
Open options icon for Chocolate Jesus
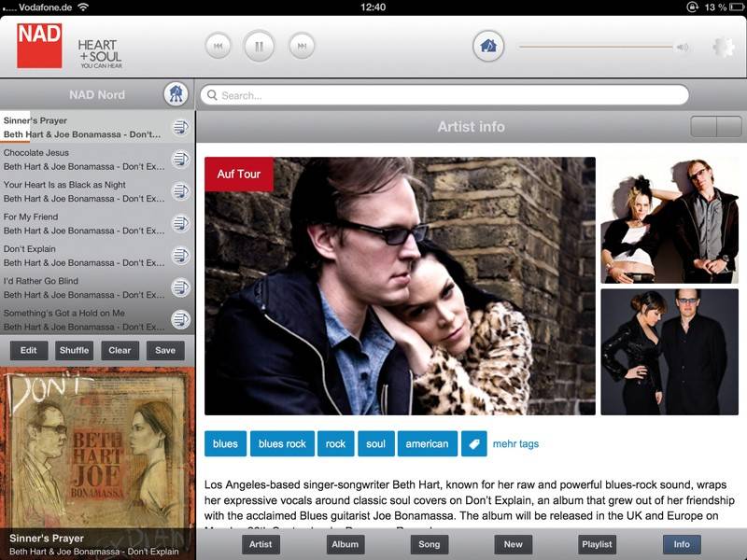(180, 159)
